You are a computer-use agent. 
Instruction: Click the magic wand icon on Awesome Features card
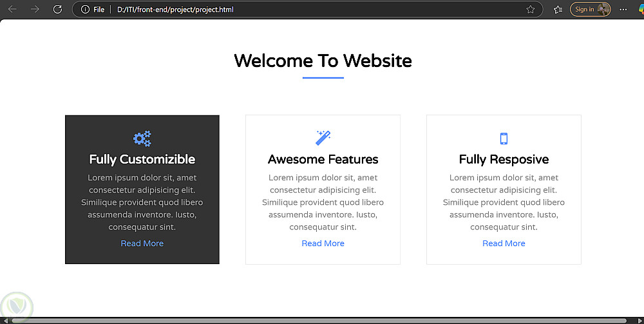323,138
